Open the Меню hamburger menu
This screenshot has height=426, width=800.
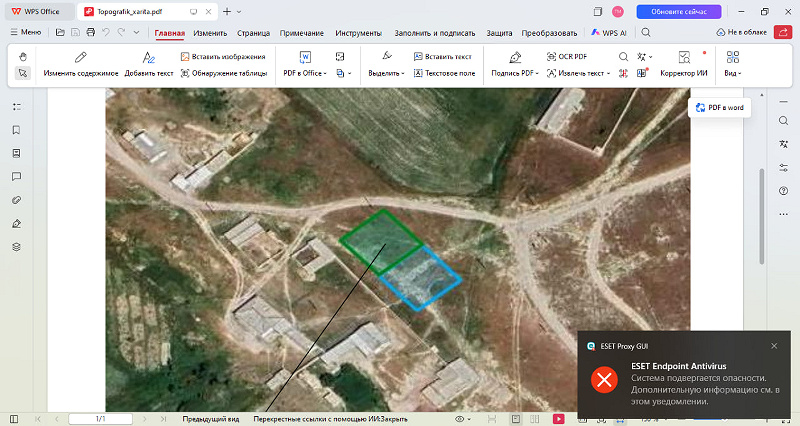point(26,32)
